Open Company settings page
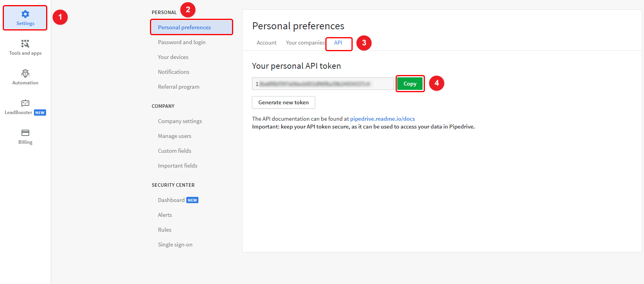Image resolution: width=644 pixels, height=284 pixels. tap(180, 121)
